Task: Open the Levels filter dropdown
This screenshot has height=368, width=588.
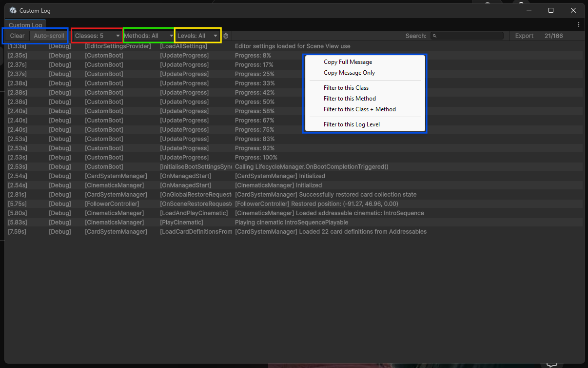Action: point(197,35)
